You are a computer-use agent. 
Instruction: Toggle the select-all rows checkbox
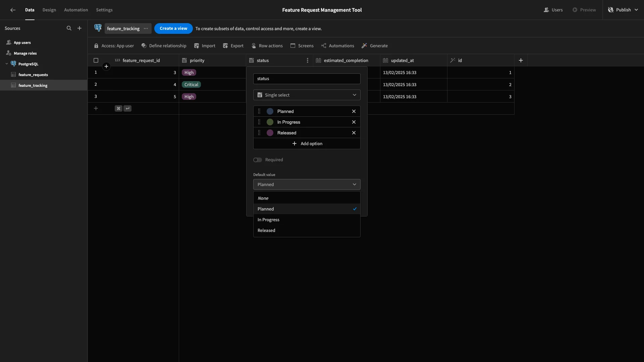pyautogui.click(x=96, y=60)
